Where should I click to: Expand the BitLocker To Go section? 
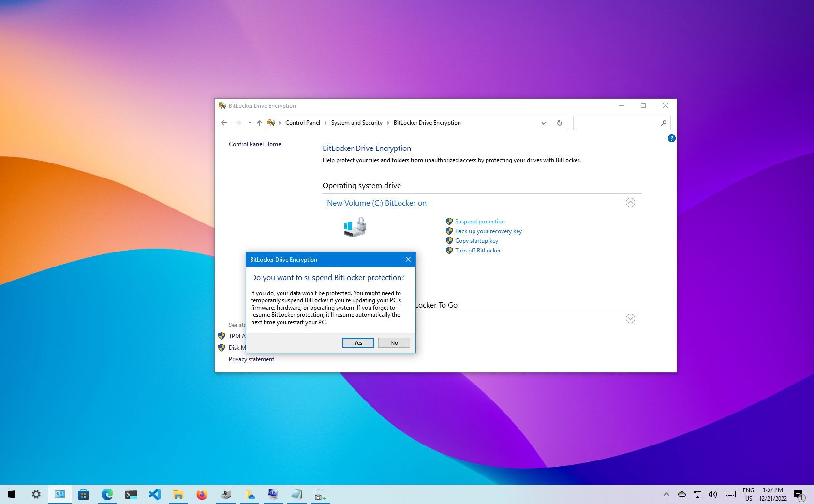click(x=630, y=318)
